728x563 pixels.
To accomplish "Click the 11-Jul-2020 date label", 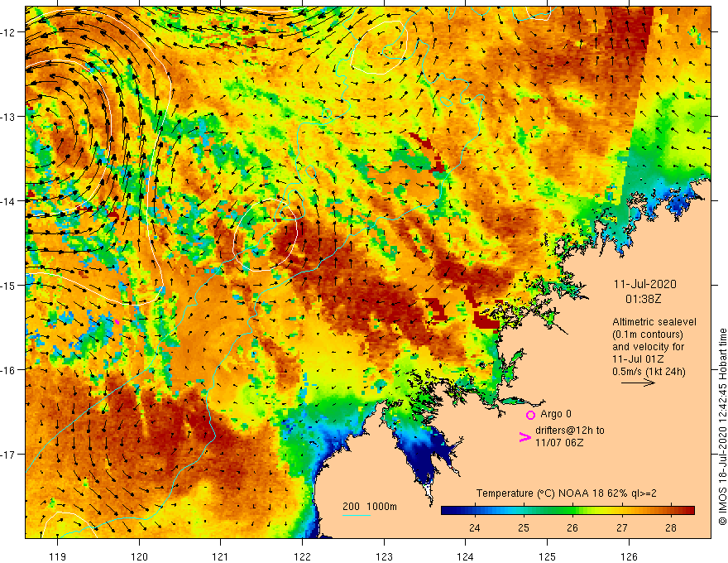I will click(645, 284).
